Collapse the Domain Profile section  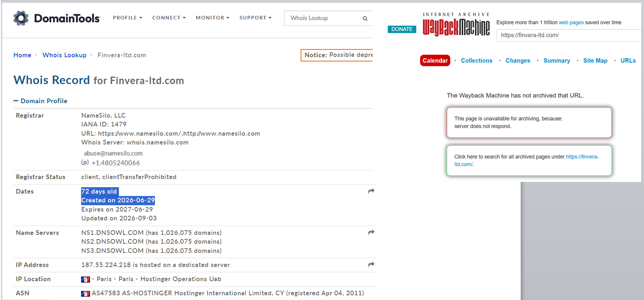click(40, 101)
